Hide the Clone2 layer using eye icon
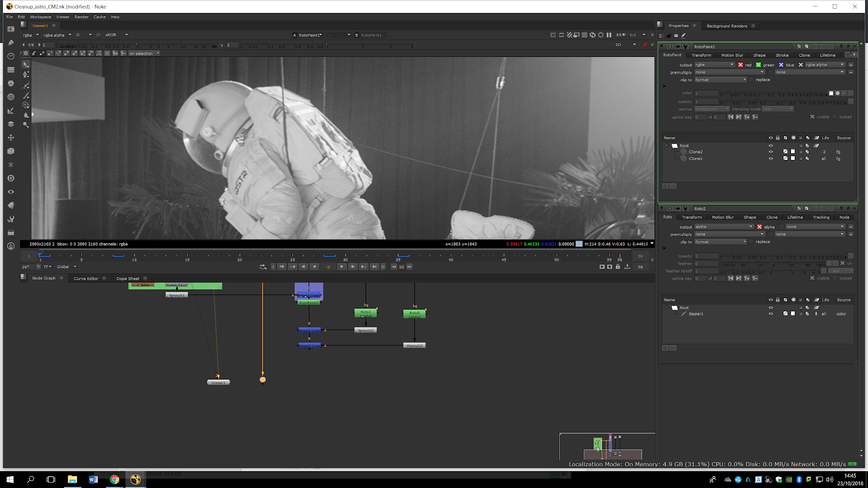 pos(770,152)
